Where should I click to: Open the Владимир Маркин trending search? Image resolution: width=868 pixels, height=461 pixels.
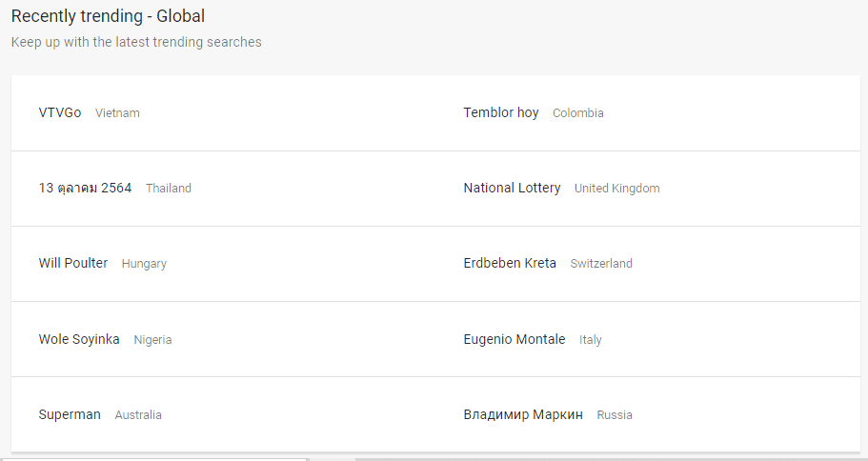click(523, 414)
